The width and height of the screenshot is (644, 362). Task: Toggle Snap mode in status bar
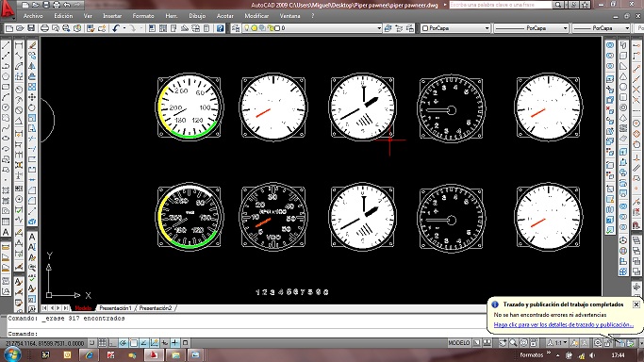[92, 343]
